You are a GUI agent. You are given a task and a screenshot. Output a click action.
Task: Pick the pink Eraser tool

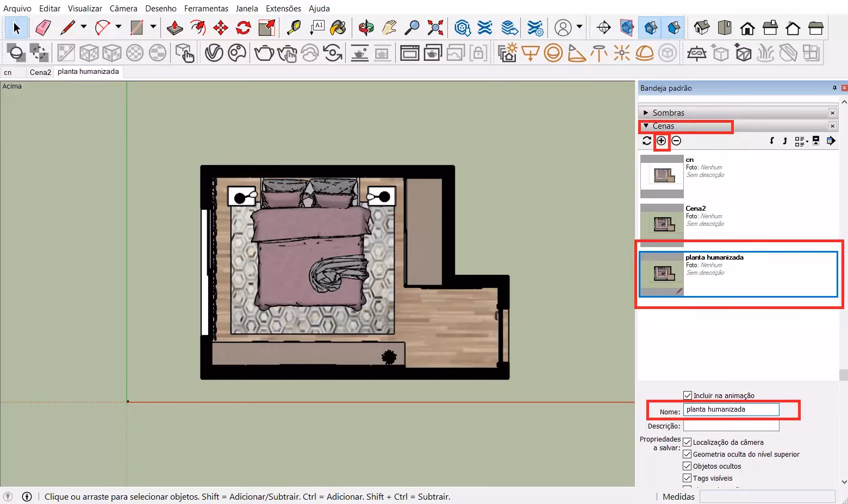point(43,28)
